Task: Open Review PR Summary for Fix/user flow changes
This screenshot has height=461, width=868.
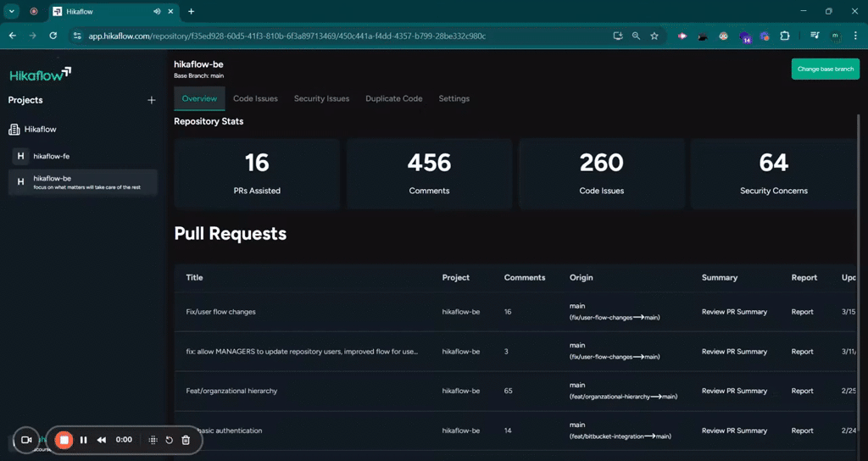Action: [x=734, y=312]
